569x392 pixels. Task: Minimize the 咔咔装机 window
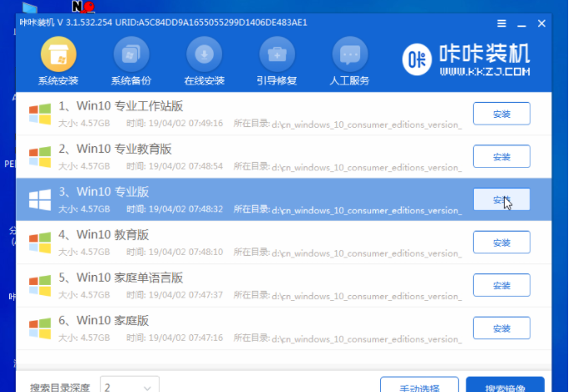tap(522, 24)
